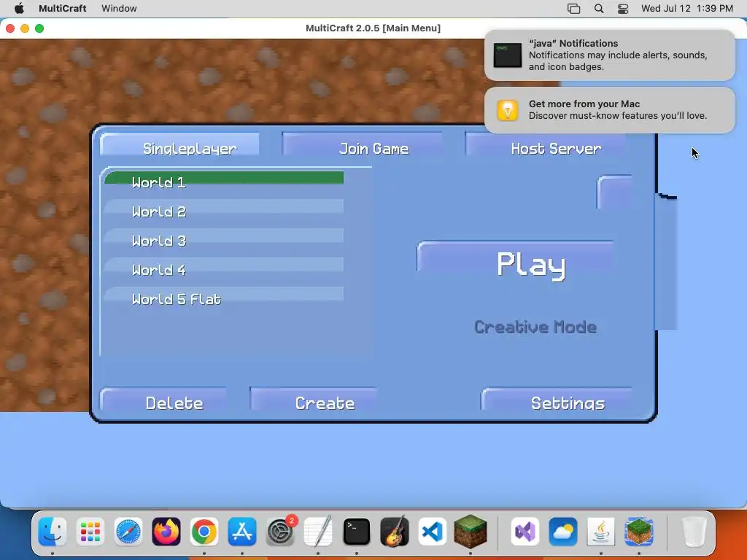Toggle Creative Mode option
Image resolution: width=747 pixels, height=560 pixels.
pyautogui.click(x=535, y=327)
